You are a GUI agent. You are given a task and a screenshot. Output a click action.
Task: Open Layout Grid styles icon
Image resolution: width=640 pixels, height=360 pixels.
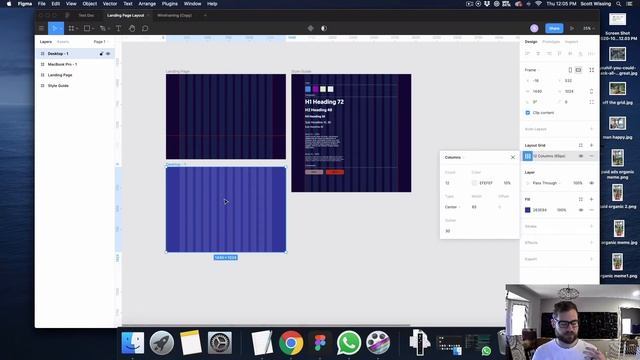(x=580, y=145)
